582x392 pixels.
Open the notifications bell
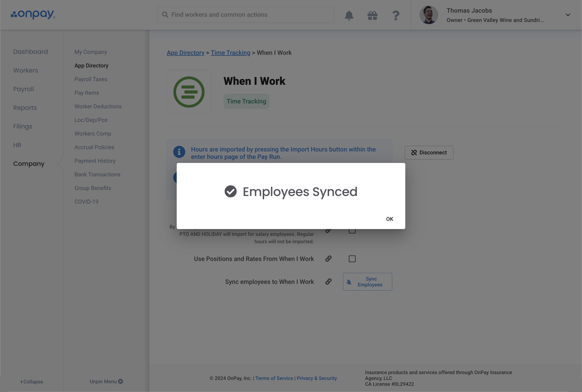pyautogui.click(x=349, y=15)
